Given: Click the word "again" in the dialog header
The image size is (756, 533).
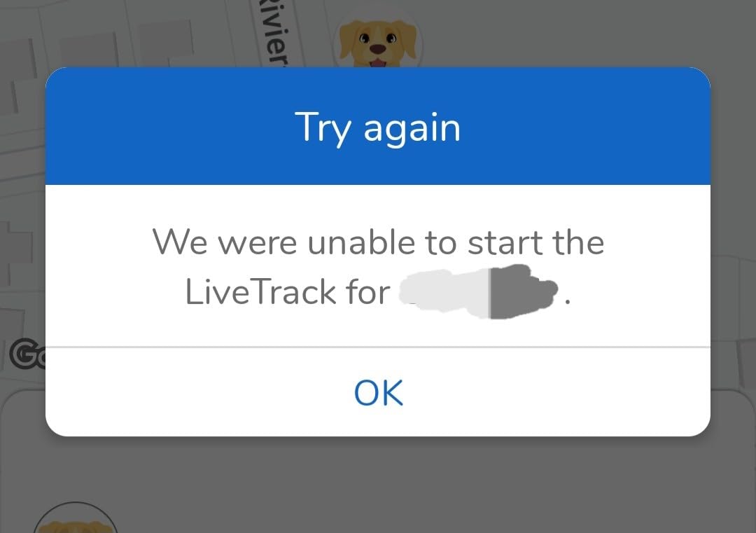Looking at the screenshot, I should [412, 130].
